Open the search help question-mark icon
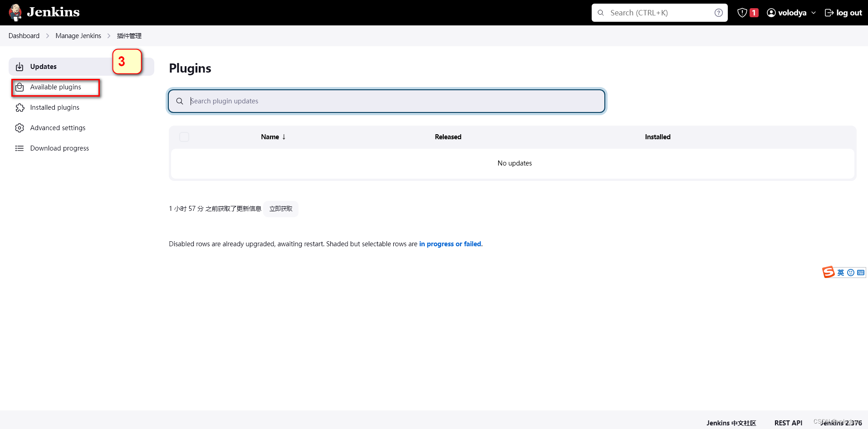 (719, 13)
